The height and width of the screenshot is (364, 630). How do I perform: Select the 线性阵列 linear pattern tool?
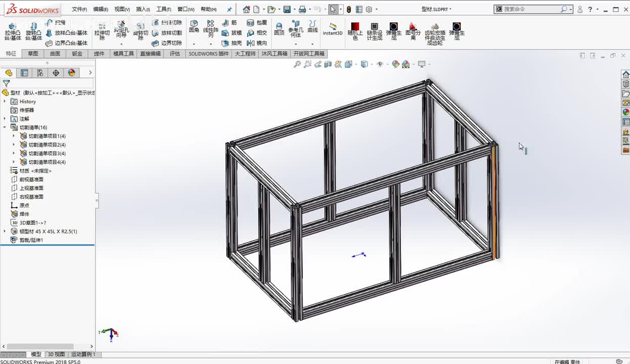point(210,29)
